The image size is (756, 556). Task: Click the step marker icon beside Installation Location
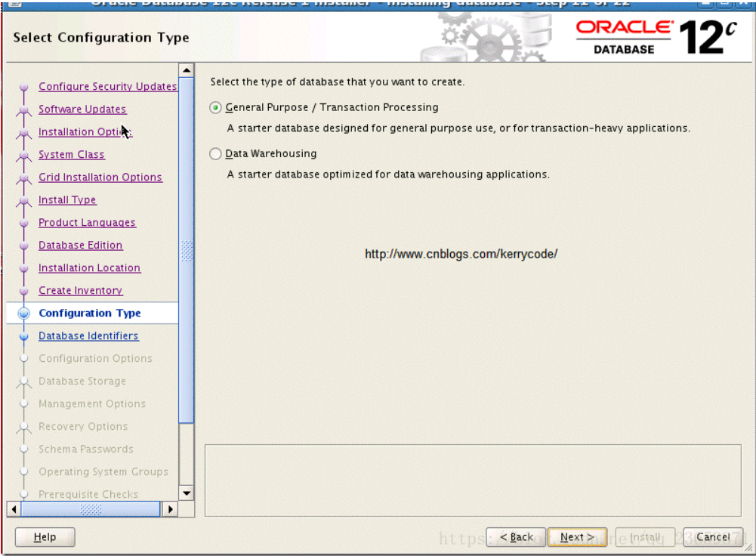(23, 268)
